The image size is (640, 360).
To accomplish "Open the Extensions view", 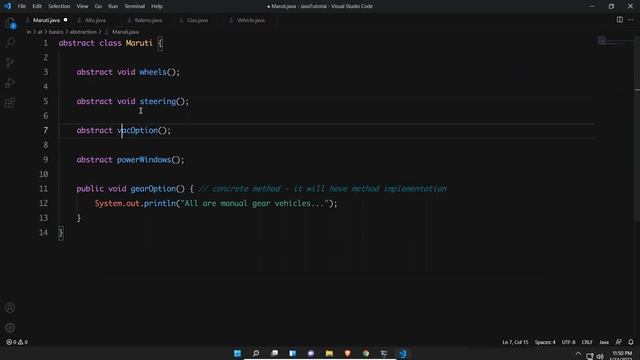I will [10, 102].
